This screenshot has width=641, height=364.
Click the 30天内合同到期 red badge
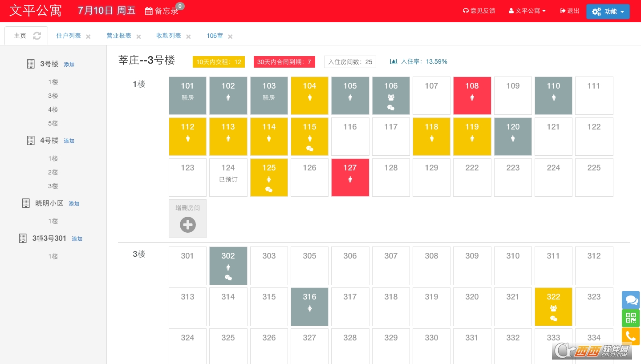(x=284, y=62)
